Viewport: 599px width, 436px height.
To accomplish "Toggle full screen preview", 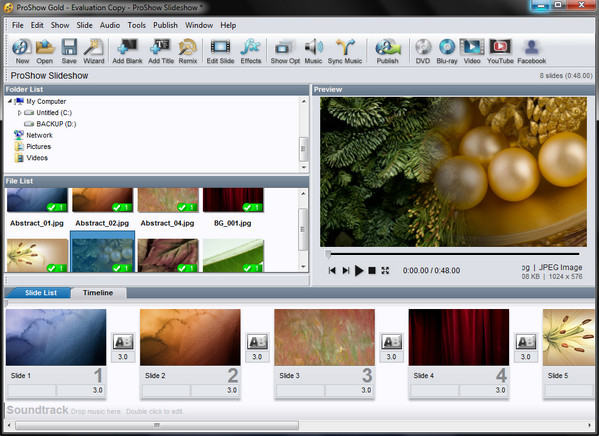I will (x=385, y=271).
